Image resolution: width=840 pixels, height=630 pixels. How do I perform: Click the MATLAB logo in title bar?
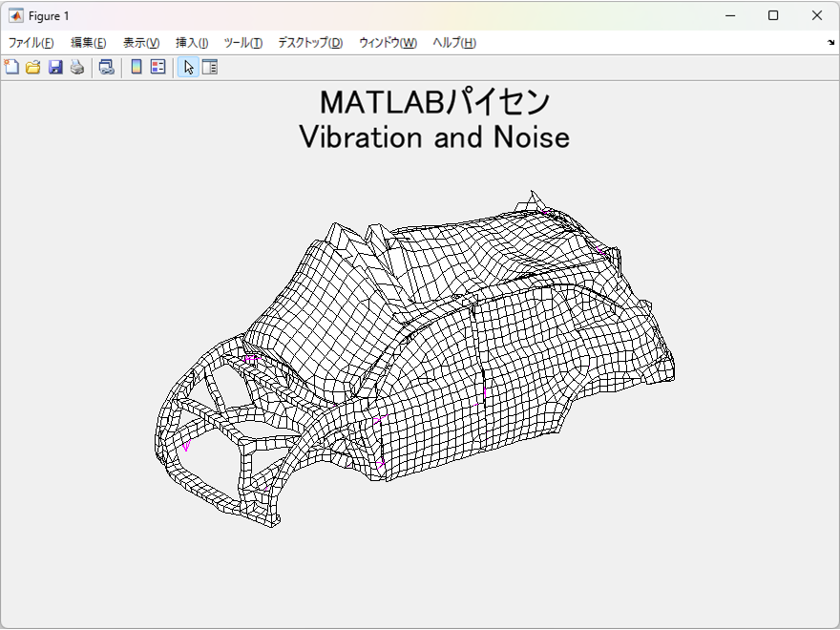point(15,15)
